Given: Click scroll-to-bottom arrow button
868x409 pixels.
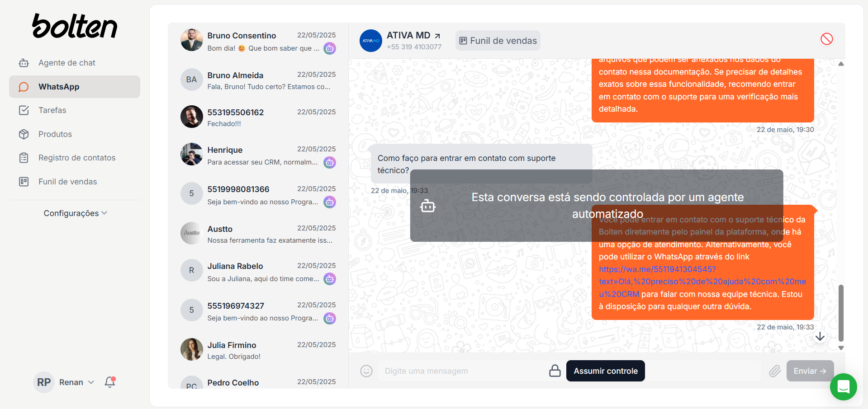Looking at the screenshot, I should pyautogui.click(x=820, y=337).
